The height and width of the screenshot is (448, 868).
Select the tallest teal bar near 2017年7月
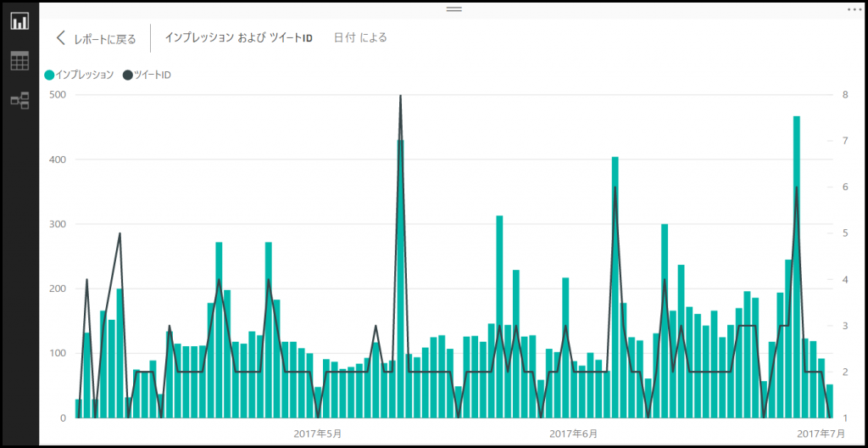tap(797, 266)
